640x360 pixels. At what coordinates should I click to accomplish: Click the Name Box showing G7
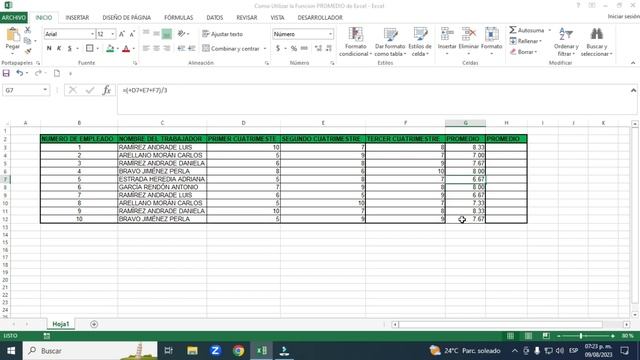click(x=22, y=90)
